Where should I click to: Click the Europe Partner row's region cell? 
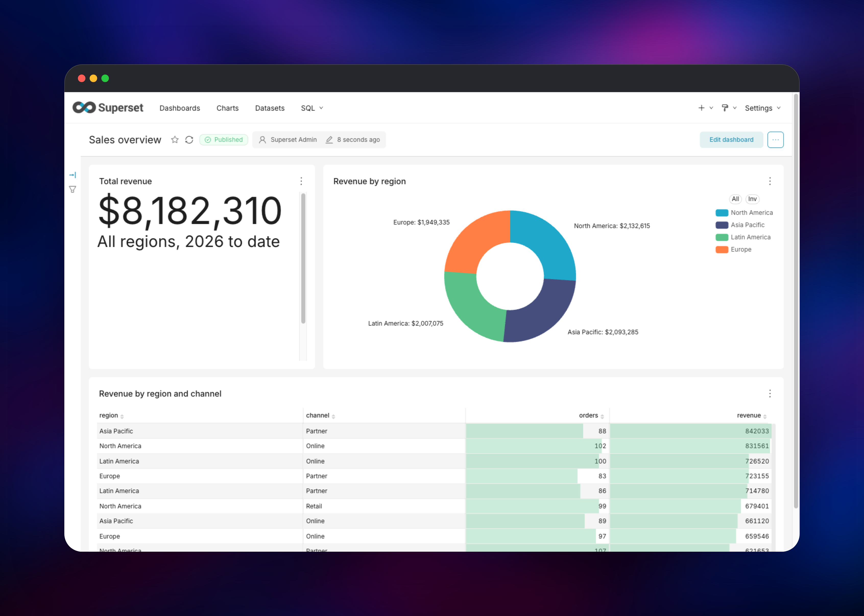[x=200, y=476]
